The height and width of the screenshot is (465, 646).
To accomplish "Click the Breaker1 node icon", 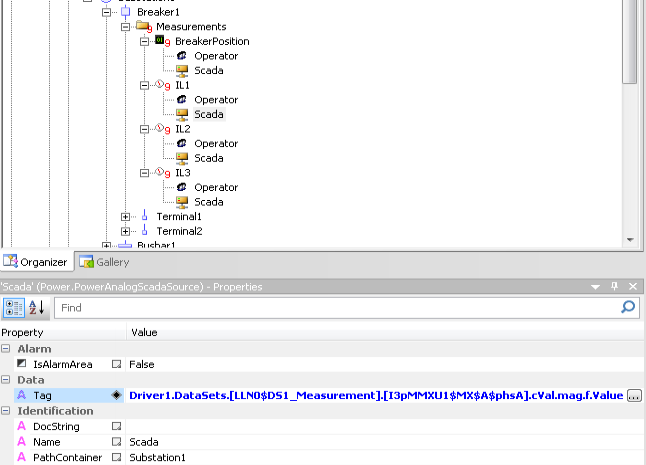I will 126,12.
